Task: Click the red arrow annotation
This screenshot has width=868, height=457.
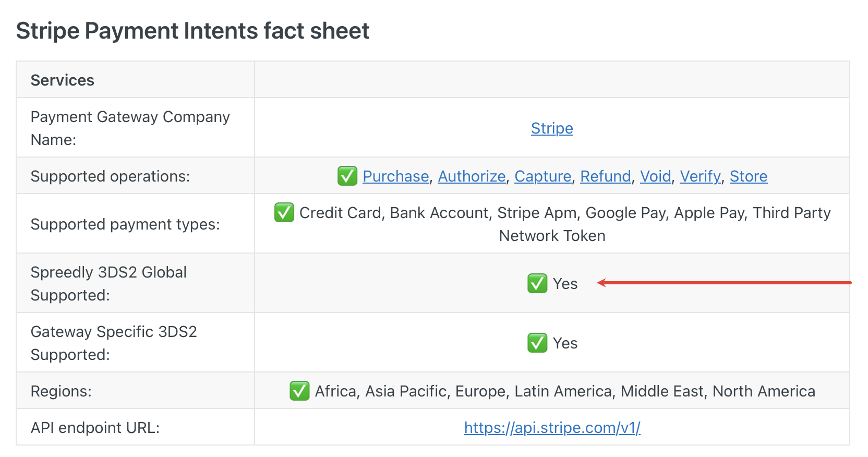Action: pyautogui.click(x=724, y=283)
